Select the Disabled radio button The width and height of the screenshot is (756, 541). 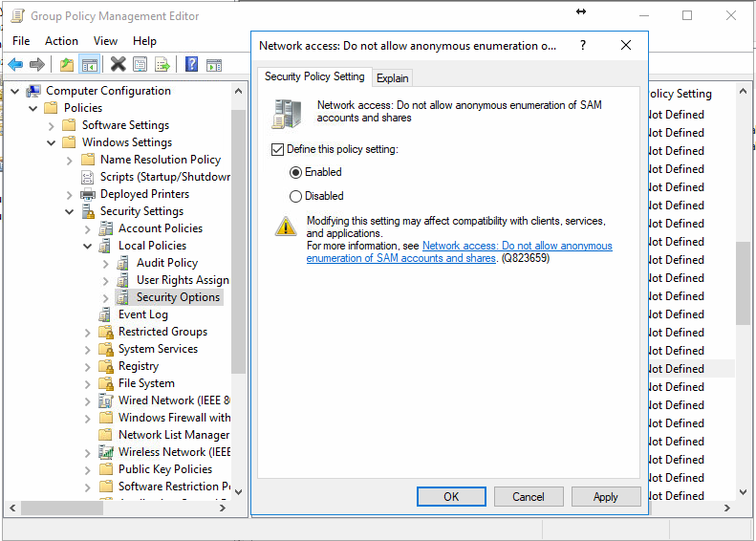point(295,196)
